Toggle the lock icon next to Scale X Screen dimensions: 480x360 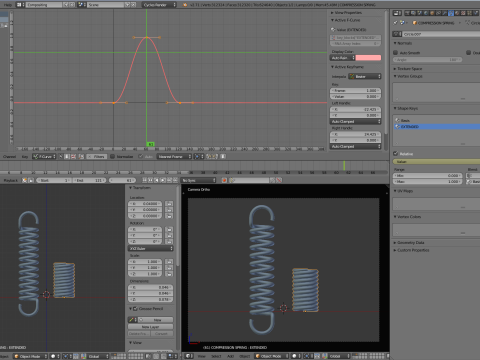click(x=169, y=262)
